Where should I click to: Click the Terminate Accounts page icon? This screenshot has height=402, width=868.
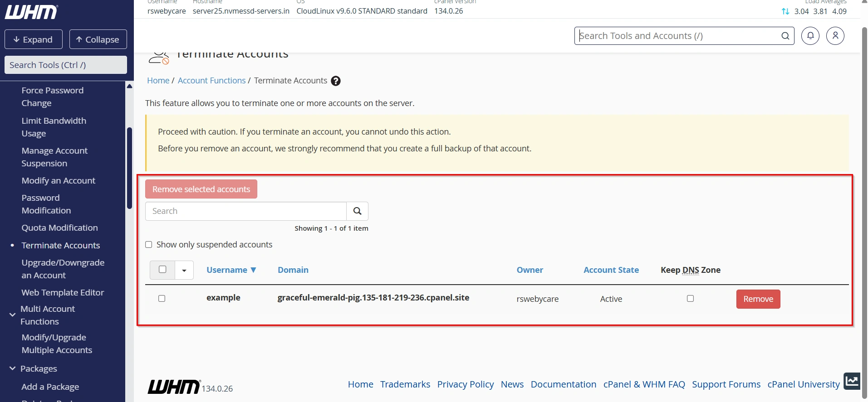click(159, 58)
